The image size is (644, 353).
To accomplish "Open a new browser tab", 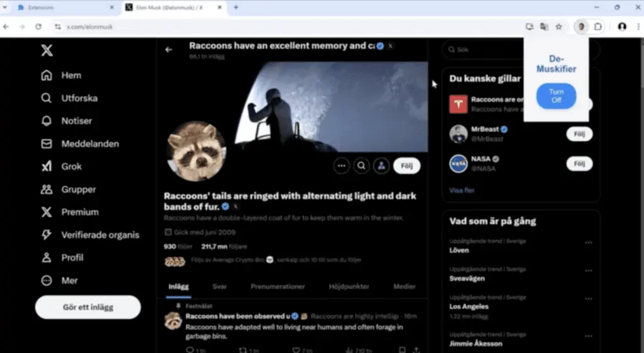I will (236, 8).
